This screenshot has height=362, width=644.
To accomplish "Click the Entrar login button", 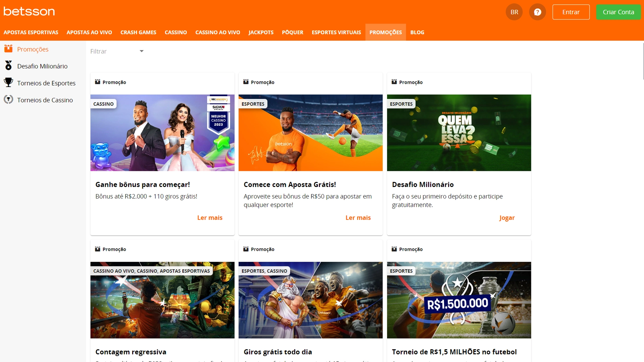I will [571, 12].
